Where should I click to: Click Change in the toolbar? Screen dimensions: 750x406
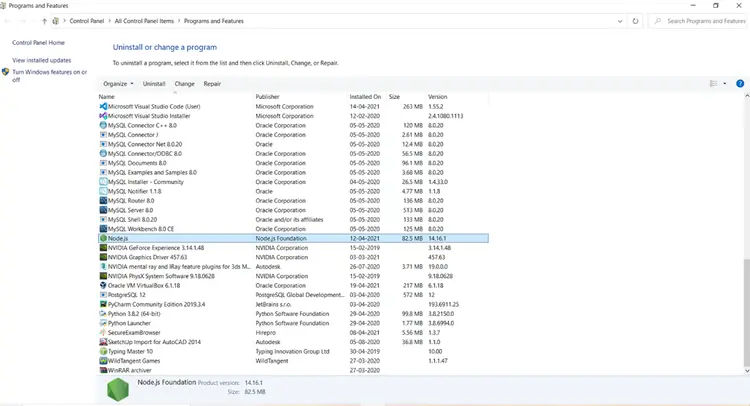(x=185, y=84)
